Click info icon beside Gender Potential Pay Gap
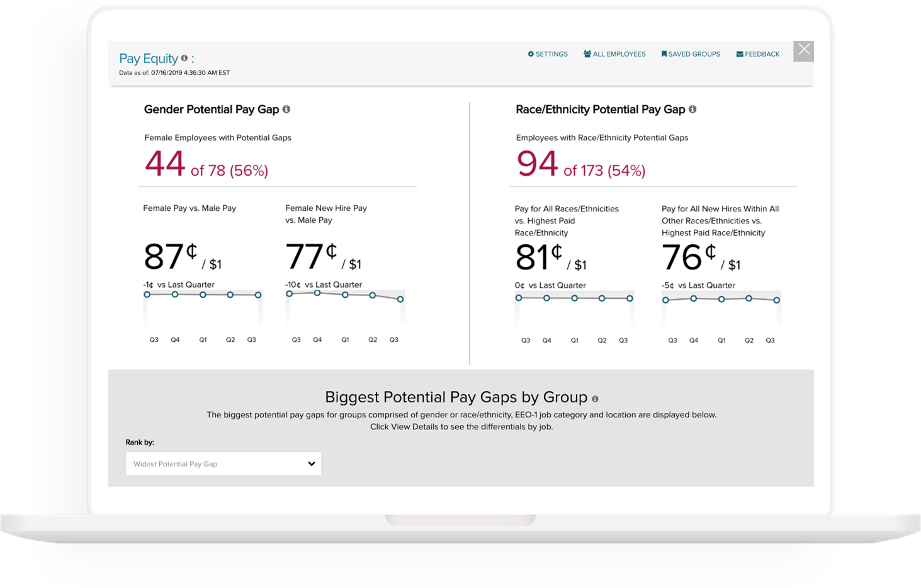 pos(286,109)
